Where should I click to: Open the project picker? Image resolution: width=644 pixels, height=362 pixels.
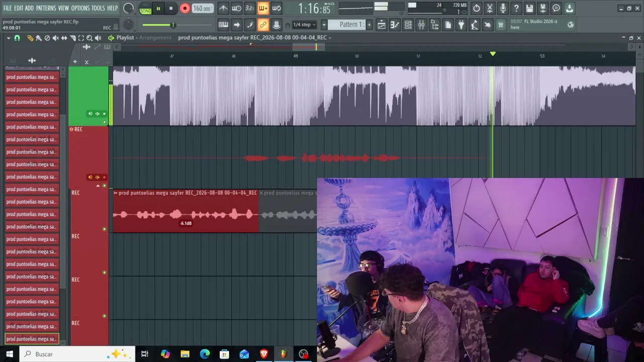pos(448,25)
